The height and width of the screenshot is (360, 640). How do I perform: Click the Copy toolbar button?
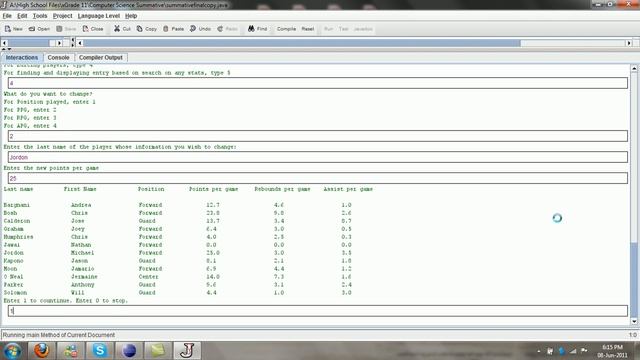point(147,29)
